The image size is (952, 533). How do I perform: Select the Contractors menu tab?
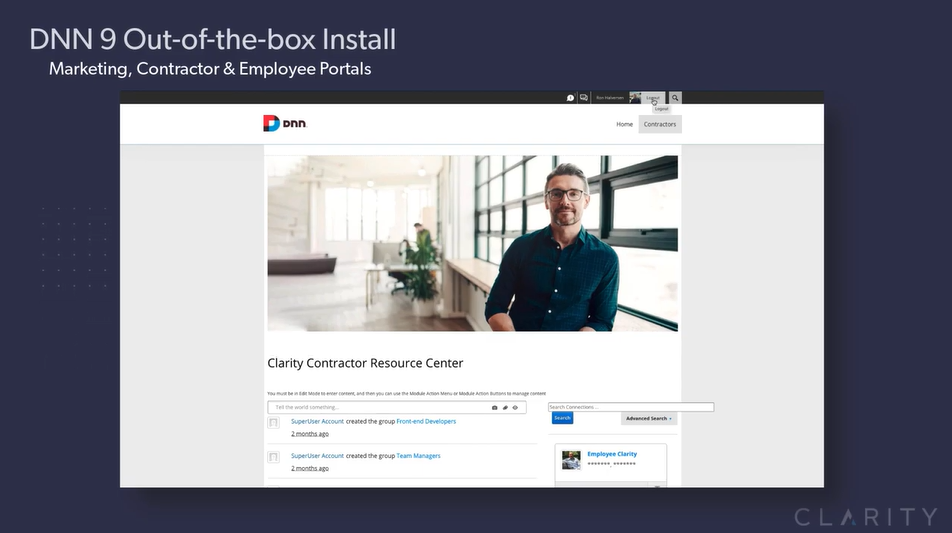[x=660, y=124]
